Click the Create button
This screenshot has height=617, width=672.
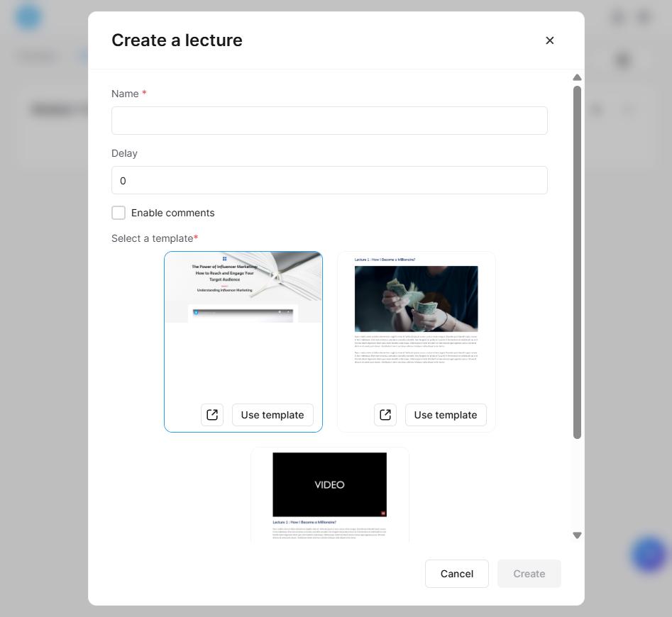coord(529,574)
